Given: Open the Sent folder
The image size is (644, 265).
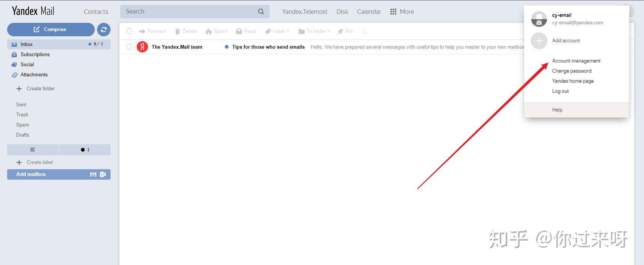Looking at the screenshot, I should (x=21, y=105).
